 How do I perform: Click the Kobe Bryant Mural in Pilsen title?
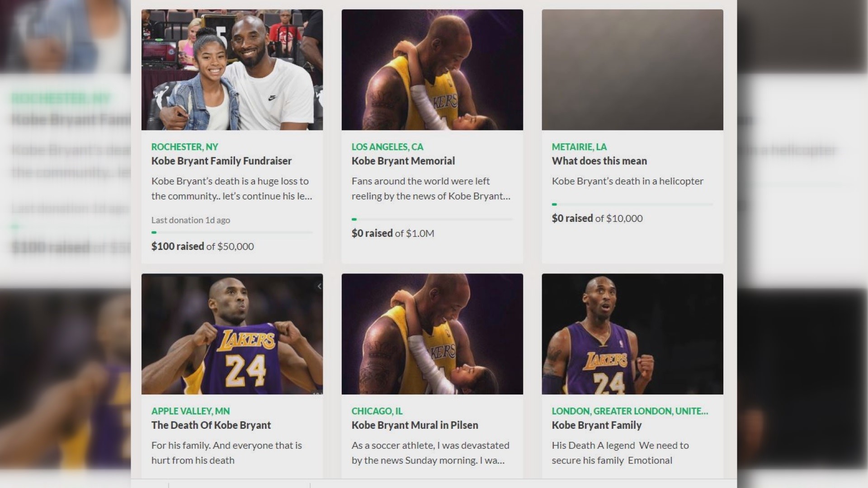(x=415, y=425)
